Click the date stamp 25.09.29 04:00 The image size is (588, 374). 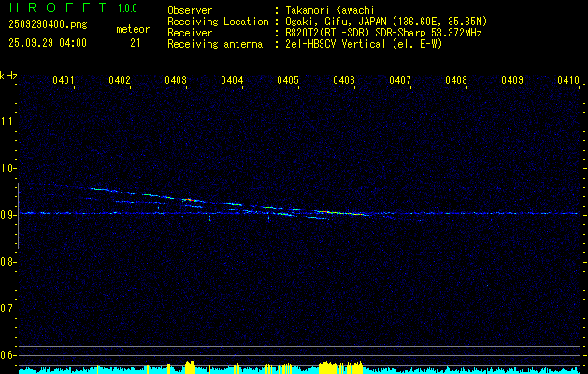tap(48, 43)
